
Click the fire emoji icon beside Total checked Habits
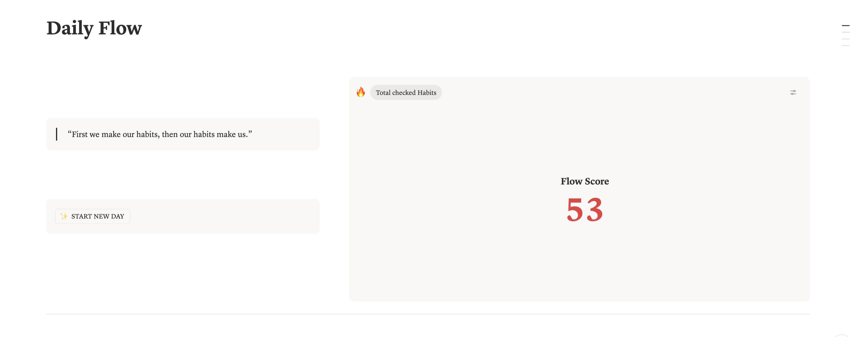coord(361,92)
